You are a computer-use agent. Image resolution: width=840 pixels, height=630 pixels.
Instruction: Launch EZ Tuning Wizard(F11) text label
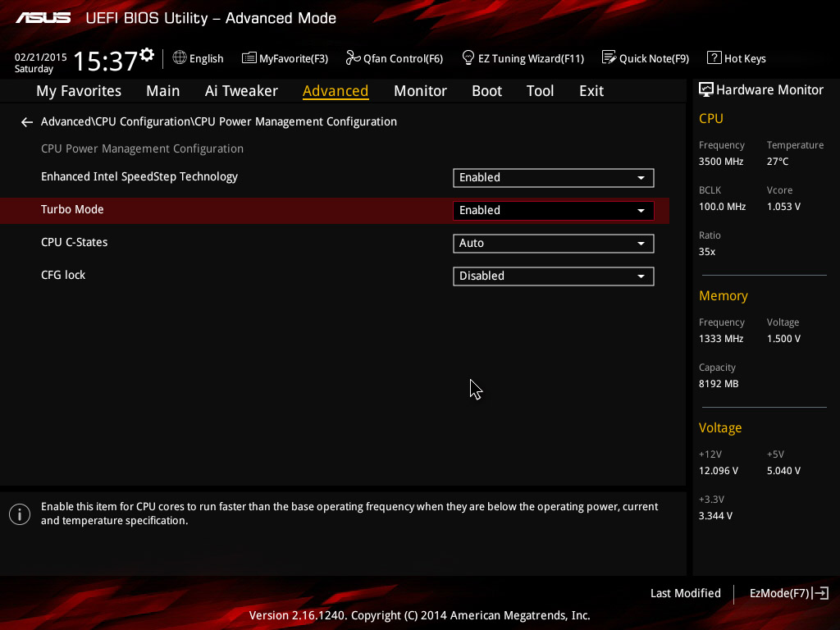531,59
